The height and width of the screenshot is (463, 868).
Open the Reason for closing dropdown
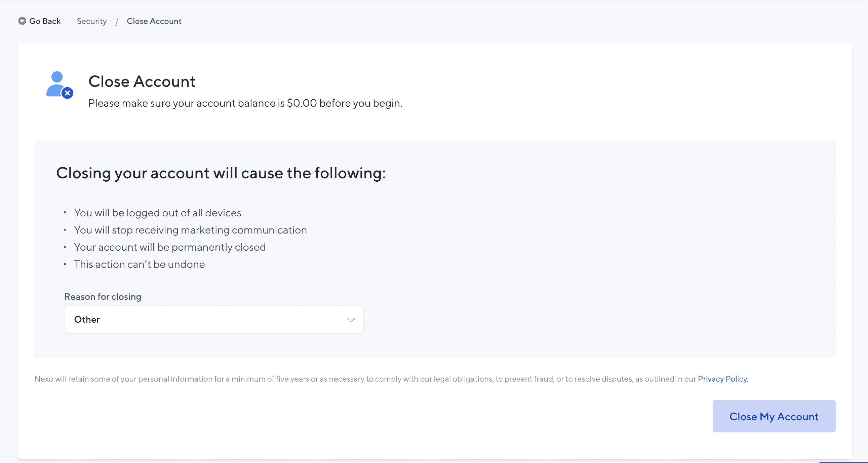click(213, 320)
